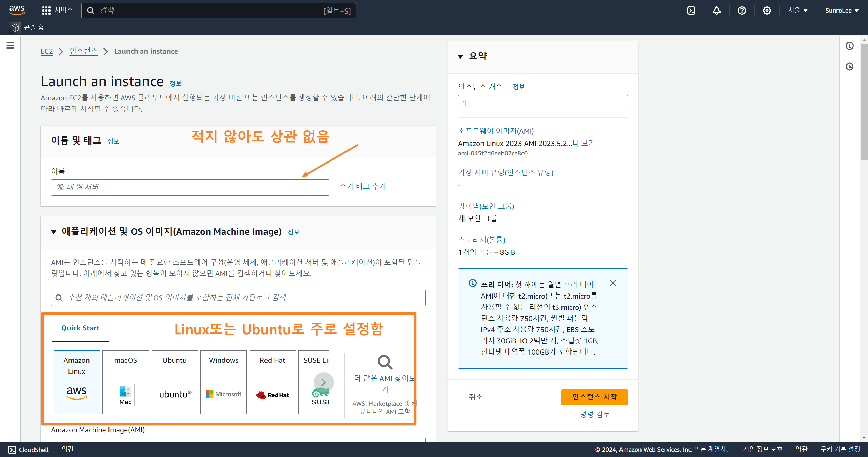Click the AWS logo
This screenshot has height=457, width=868.
click(x=17, y=10)
